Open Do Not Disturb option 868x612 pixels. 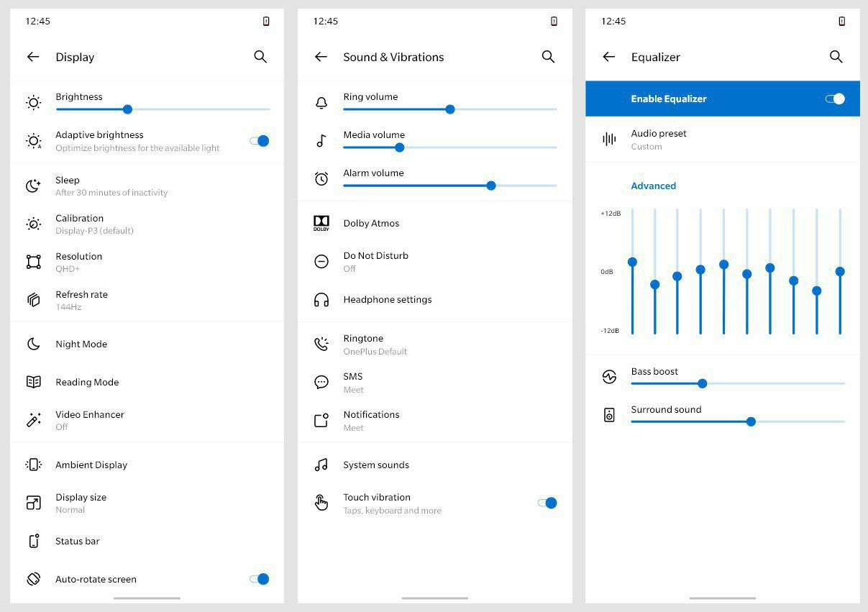click(x=435, y=262)
